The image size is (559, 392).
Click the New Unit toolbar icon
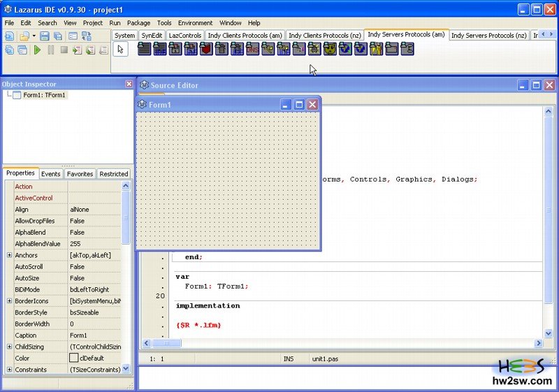tap(10, 36)
